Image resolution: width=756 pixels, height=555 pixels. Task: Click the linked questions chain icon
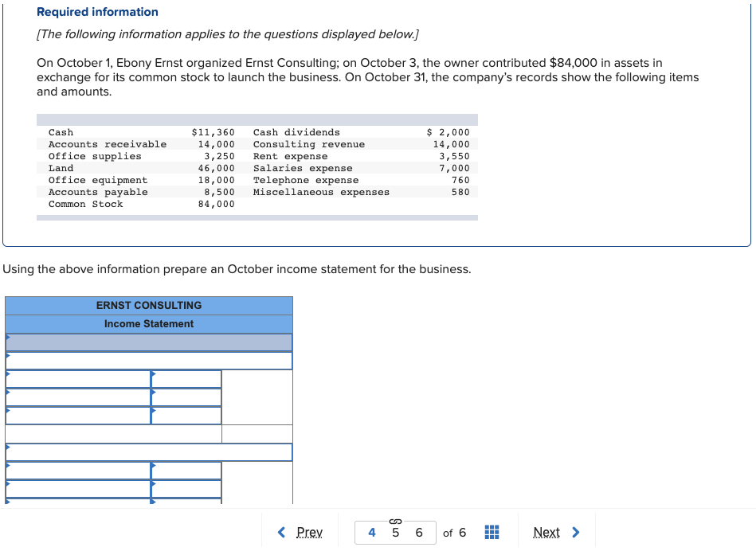pyautogui.click(x=395, y=522)
